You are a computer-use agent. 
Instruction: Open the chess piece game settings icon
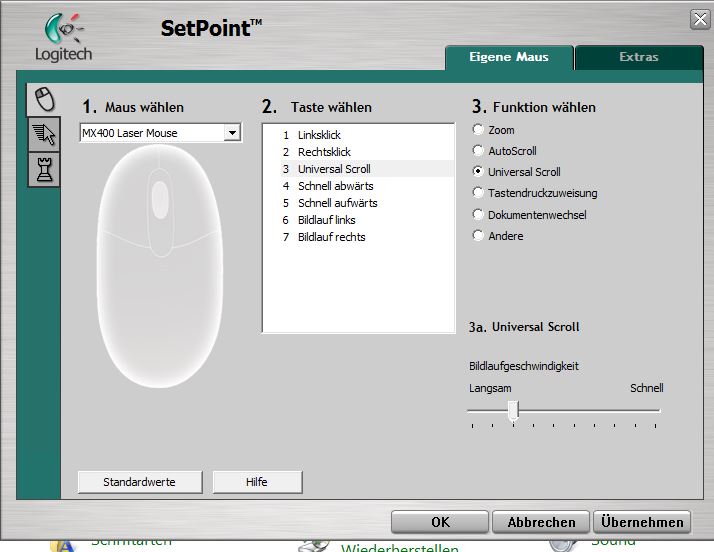pyautogui.click(x=44, y=170)
